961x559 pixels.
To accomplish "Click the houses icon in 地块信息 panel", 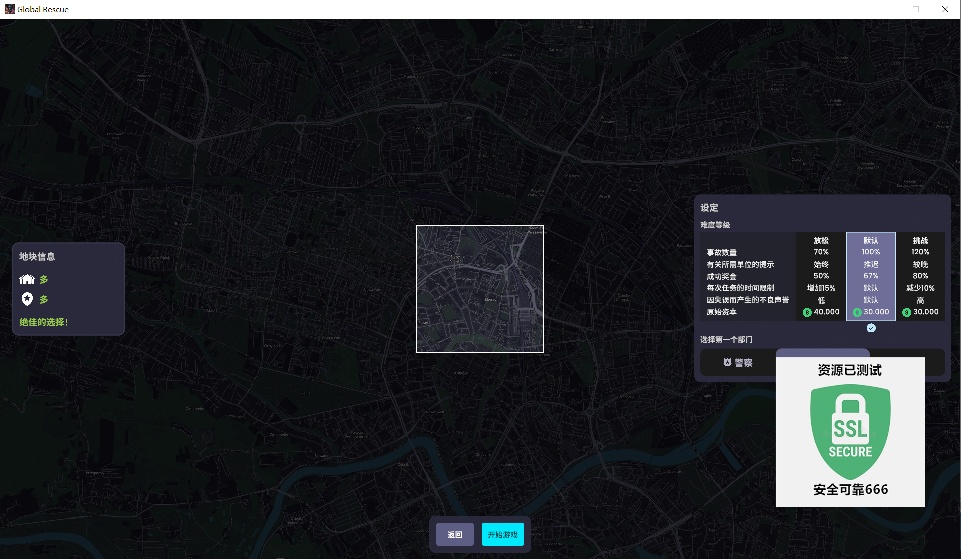I will (x=26, y=280).
